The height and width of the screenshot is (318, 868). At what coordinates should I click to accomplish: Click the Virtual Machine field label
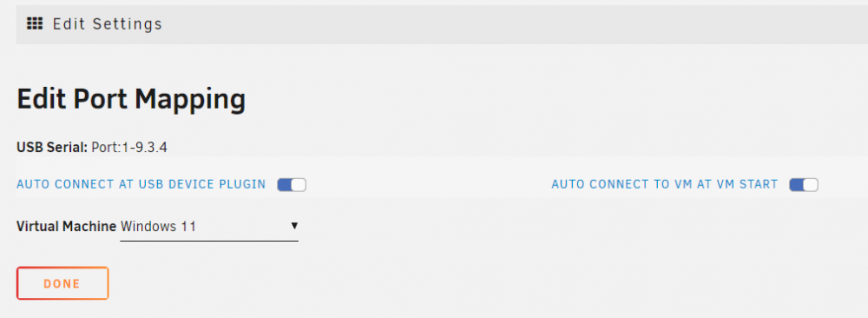[67, 226]
